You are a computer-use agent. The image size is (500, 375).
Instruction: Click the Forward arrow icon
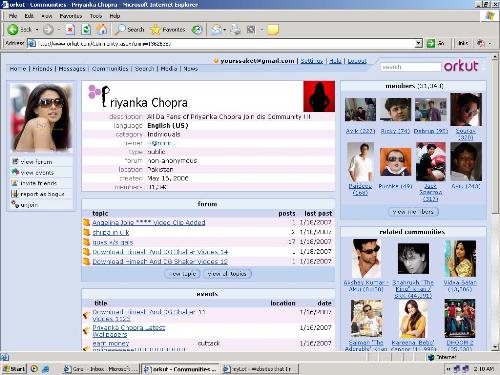point(48,30)
